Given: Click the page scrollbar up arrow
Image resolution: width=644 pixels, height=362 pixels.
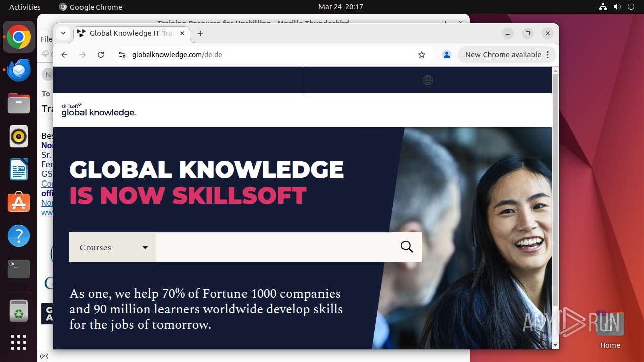Looking at the screenshot, I should point(555,70).
